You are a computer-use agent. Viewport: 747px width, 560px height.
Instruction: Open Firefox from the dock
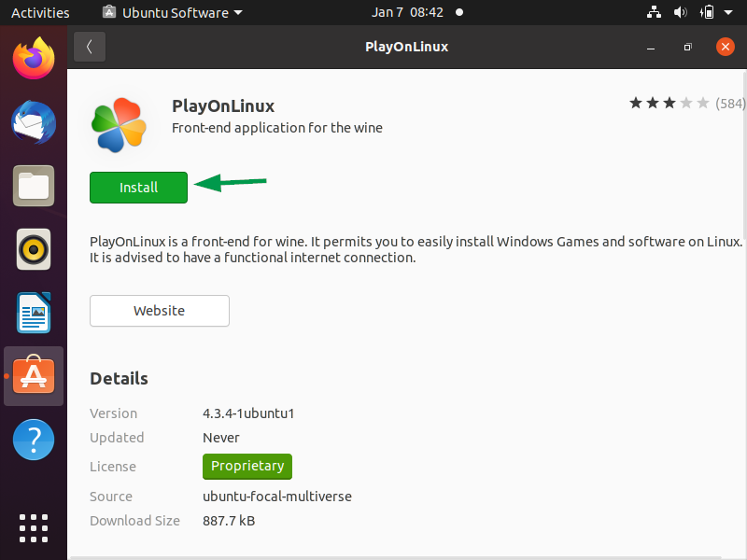34,59
